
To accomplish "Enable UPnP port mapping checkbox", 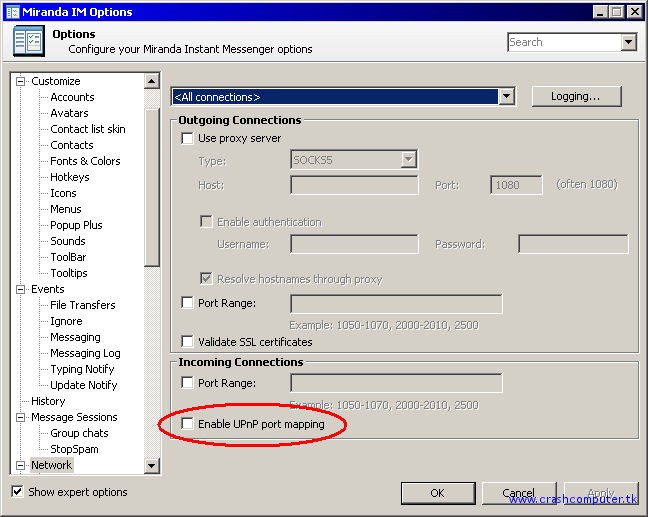I will [x=187, y=424].
